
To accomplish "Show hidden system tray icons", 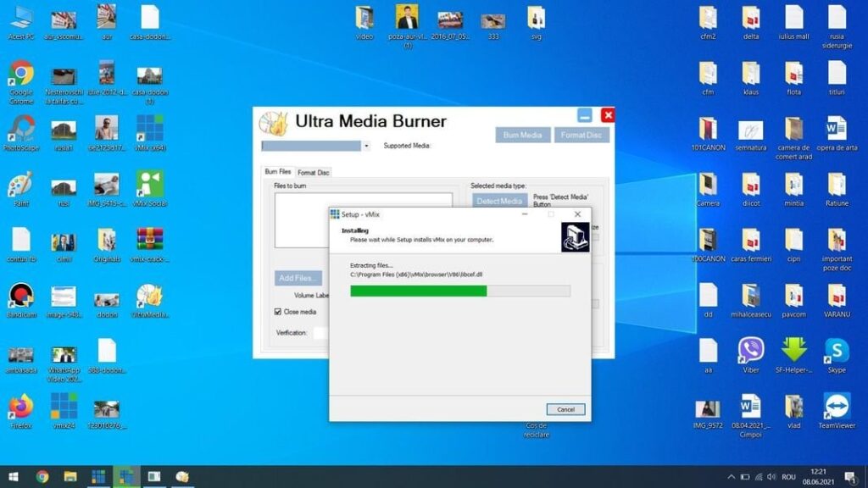I will (x=731, y=476).
